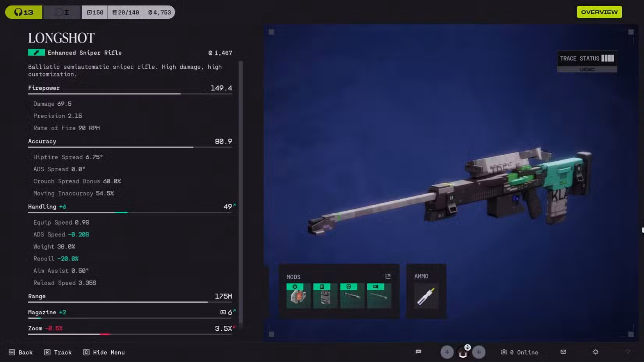
Task: Open the level 13 player badge
Action: 23,12
